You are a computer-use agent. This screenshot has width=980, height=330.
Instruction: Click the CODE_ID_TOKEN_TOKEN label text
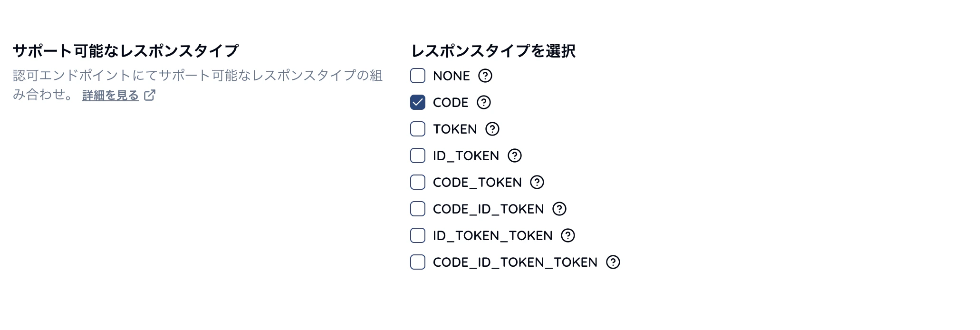click(515, 262)
